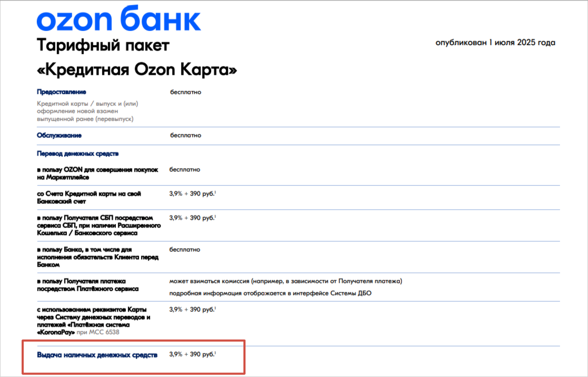Click 'подробная информация отображается' ДБО line
588x377 pixels.
[x=270, y=293]
